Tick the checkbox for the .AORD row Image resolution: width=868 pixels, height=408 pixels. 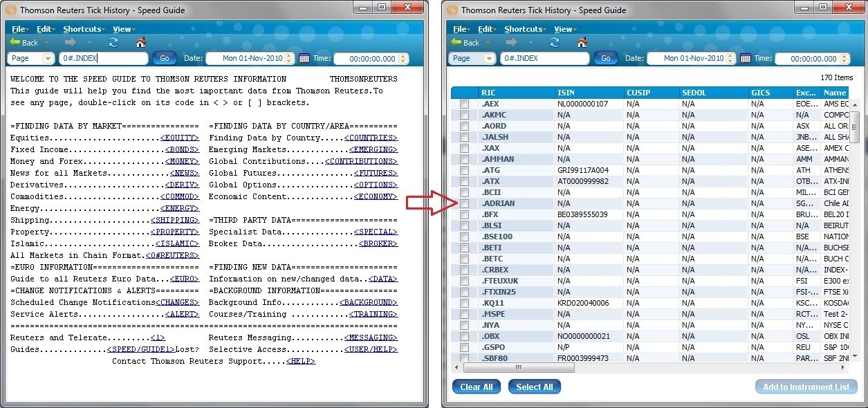465,126
